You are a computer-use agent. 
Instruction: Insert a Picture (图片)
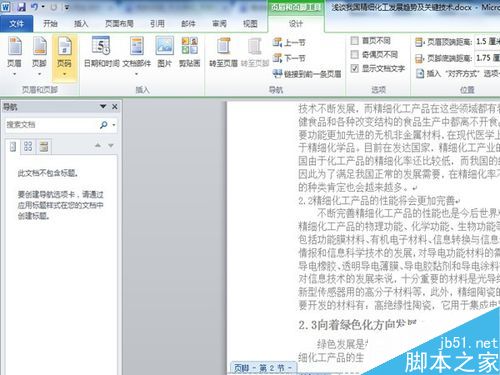click(x=164, y=53)
